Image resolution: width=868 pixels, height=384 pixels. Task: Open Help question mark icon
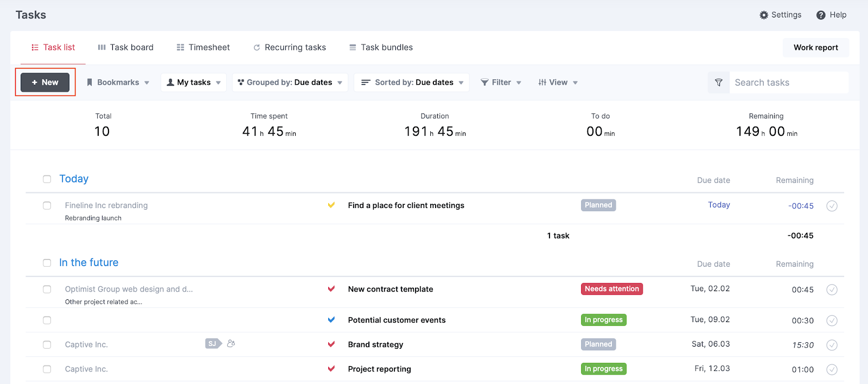pos(821,15)
